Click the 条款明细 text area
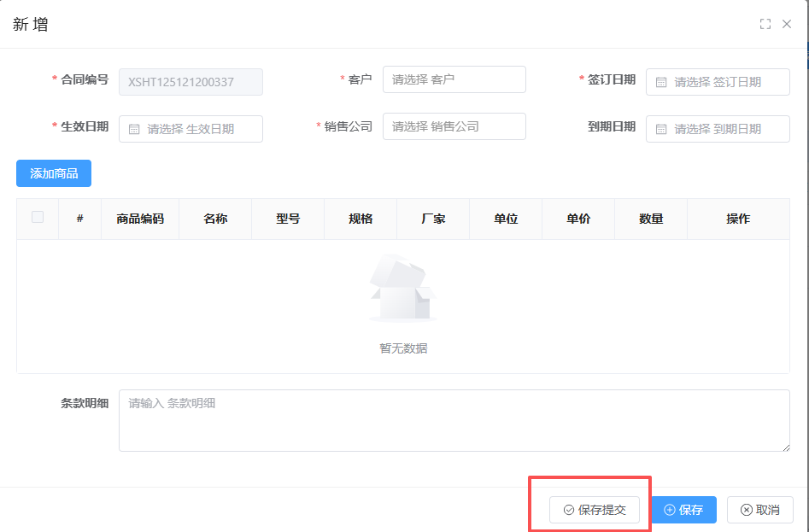 [x=454, y=420]
